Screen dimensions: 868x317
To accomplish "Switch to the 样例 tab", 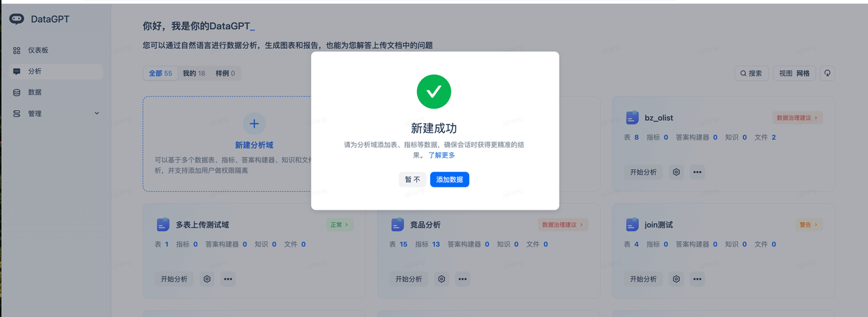I will click(x=225, y=73).
